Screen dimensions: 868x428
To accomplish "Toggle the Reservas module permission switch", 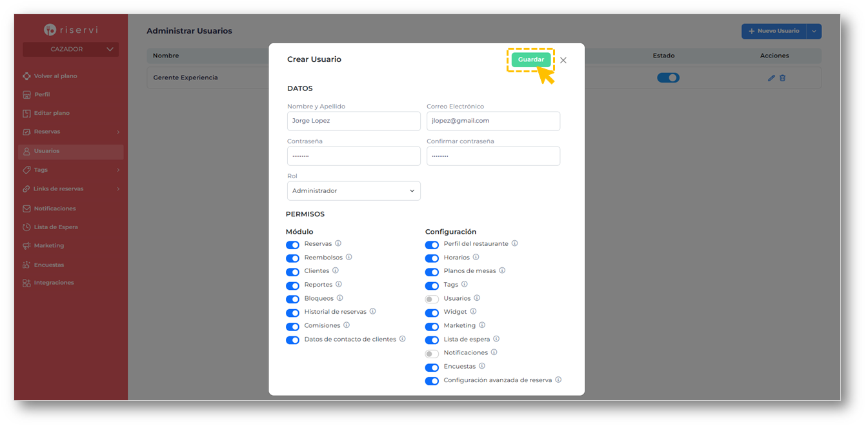I will point(293,245).
